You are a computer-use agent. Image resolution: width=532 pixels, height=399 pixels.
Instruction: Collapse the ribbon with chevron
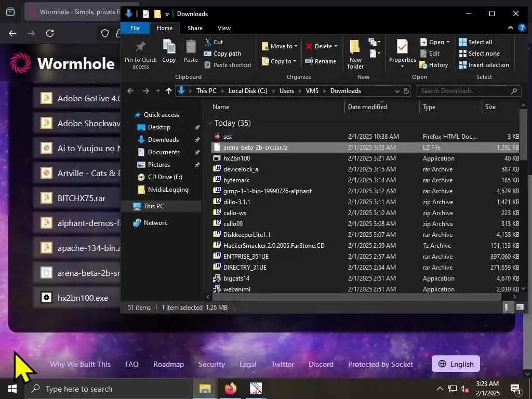510,28
